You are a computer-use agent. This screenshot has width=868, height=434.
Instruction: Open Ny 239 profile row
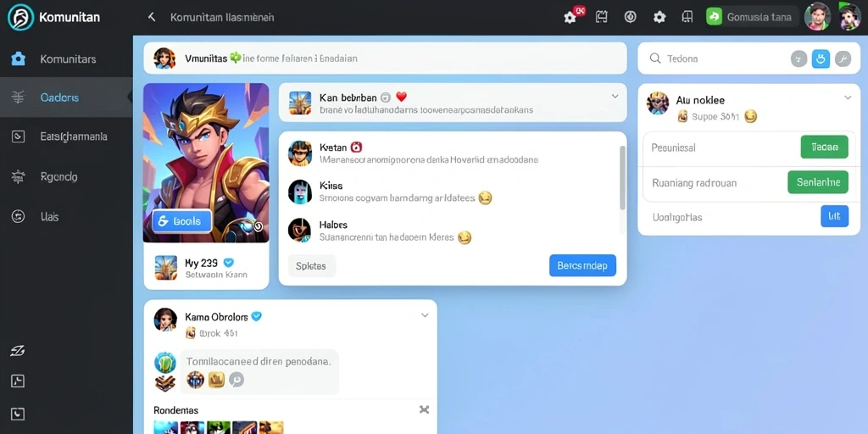coord(206,267)
